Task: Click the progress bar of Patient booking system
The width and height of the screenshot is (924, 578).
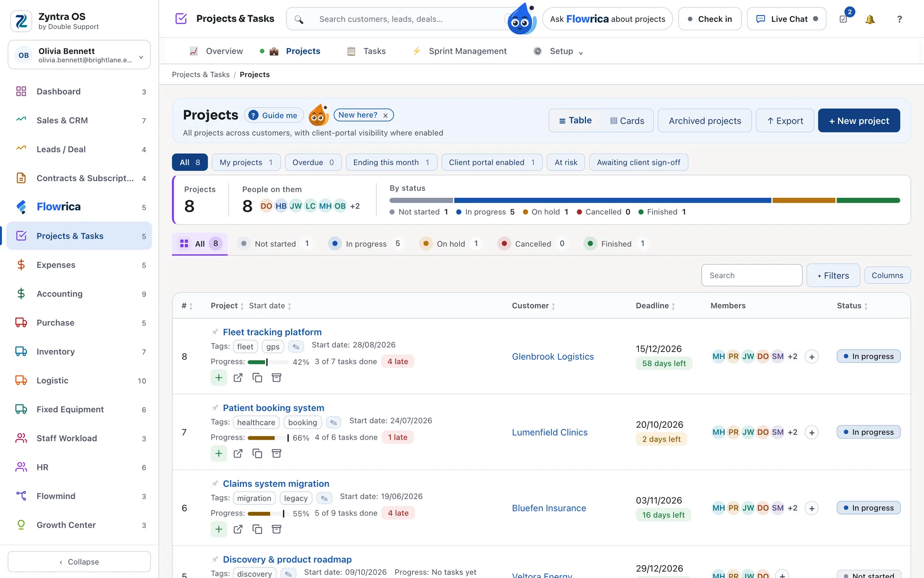Action: click(268, 438)
